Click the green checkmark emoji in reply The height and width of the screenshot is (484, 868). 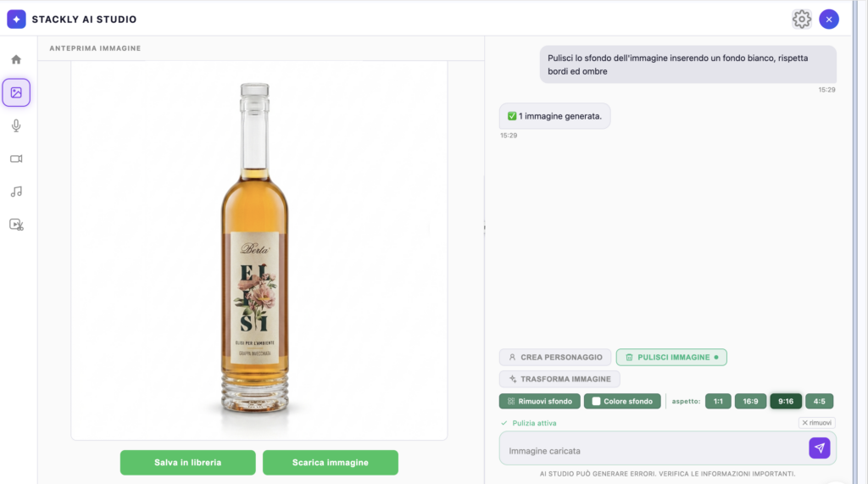(x=512, y=116)
